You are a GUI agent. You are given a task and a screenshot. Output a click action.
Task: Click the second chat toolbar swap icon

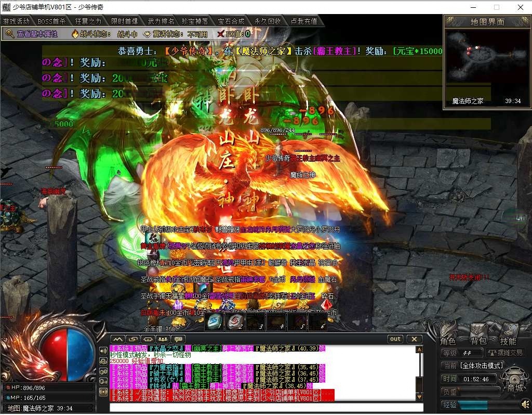click(x=133, y=339)
